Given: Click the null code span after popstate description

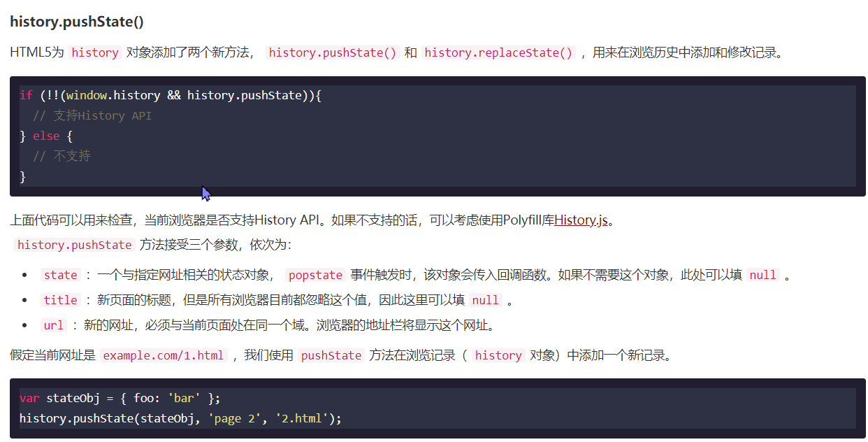Looking at the screenshot, I should pos(762,275).
